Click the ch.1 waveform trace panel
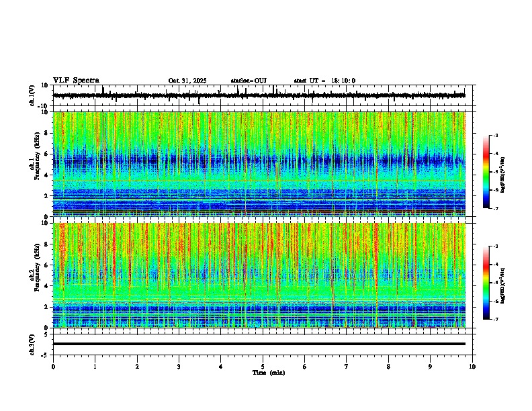Screen dimensions: 532x411 click(264, 95)
